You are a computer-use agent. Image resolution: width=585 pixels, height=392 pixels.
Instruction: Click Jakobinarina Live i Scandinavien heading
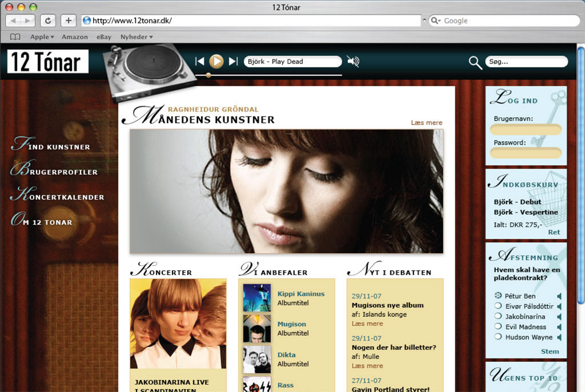pyautogui.click(x=171, y=386)
